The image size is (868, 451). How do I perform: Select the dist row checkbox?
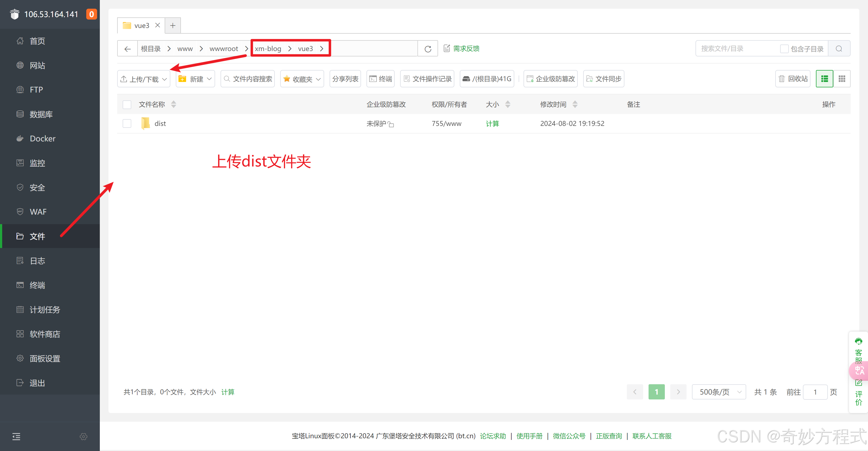(x=127, y=124)
